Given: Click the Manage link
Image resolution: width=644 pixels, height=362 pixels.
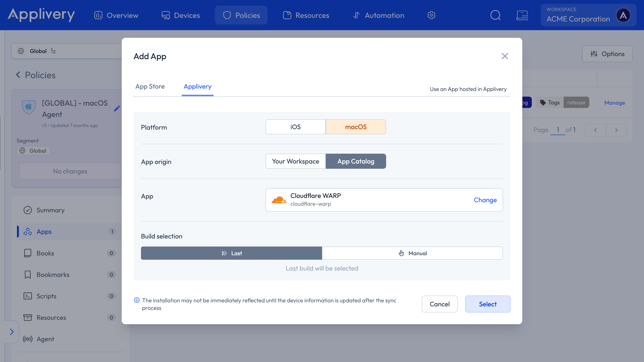Looking at the screenshot, I should (x=615, y=103).
